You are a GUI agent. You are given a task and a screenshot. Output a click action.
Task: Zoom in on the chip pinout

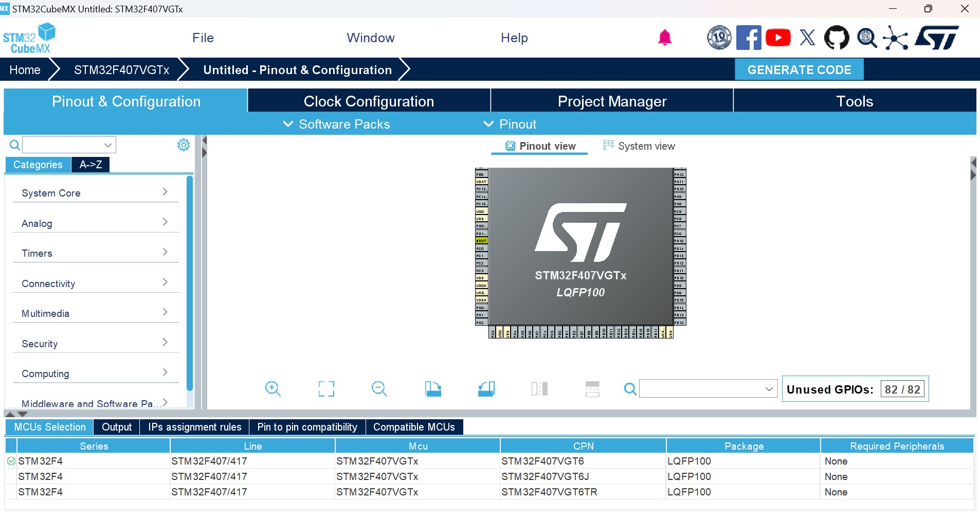click(x=273, y=388)
